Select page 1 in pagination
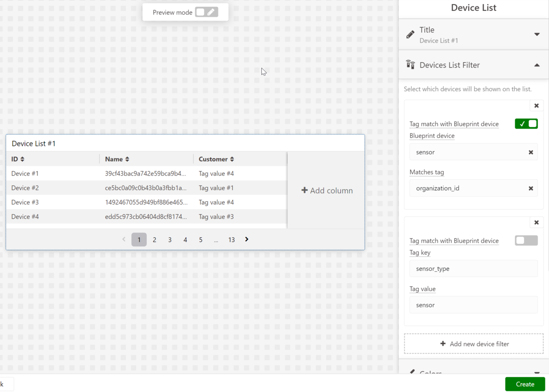The height and width of the screenshot is (392, 549). (139, 240)
